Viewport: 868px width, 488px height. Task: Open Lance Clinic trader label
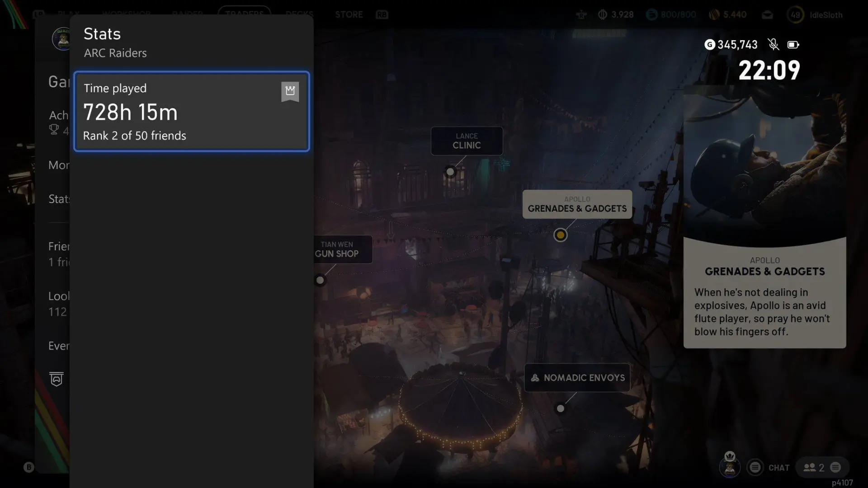[x=467, y=141]
